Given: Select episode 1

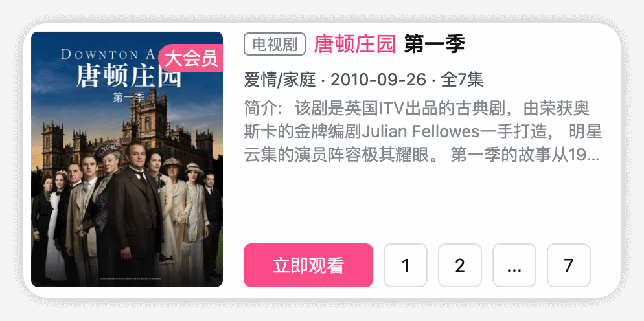Looking at the screenshot, I should click(x=406, y=265).
